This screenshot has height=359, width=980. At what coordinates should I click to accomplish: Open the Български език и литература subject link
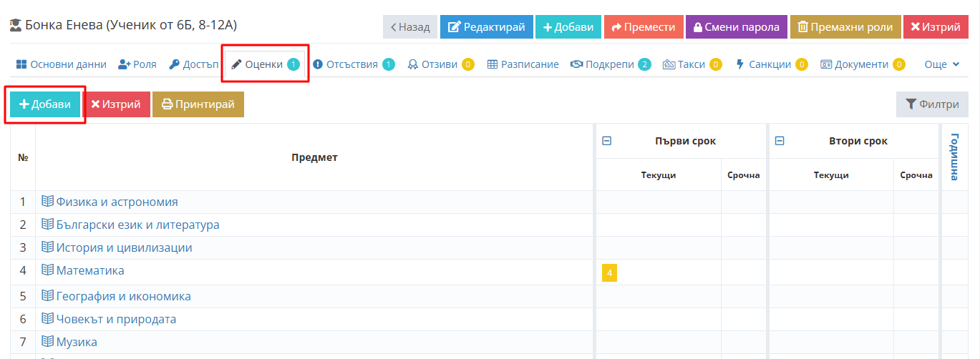pos(137,225)
